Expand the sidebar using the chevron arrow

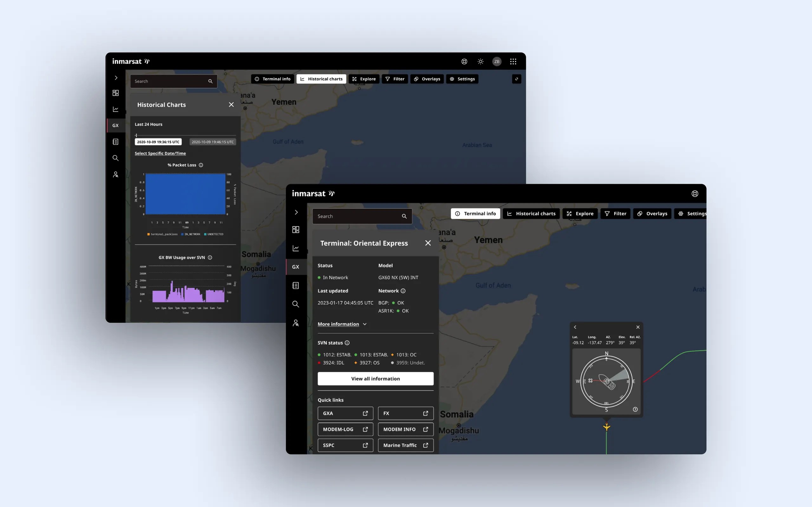tap(296, 212)
